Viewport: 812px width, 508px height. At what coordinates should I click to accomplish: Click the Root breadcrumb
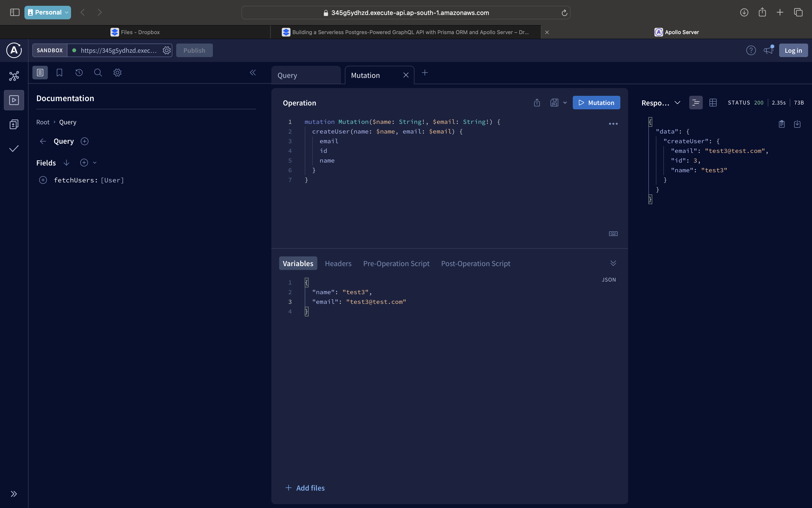point(43,122)
